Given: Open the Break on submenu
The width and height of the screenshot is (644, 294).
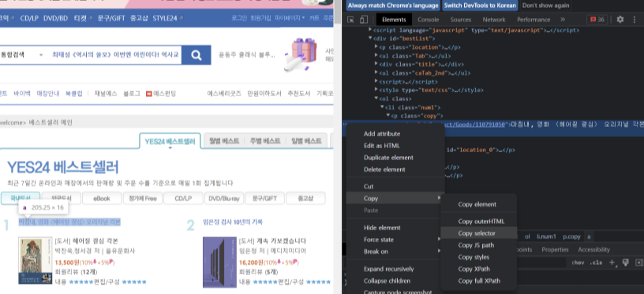Looking at the screenshot, I should (395, 251).
